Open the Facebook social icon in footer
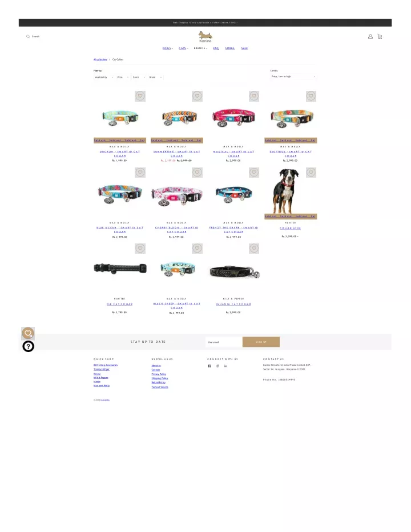Image resolution: width=411 pixels, height=532 pixels. click(x=209, y=366)
